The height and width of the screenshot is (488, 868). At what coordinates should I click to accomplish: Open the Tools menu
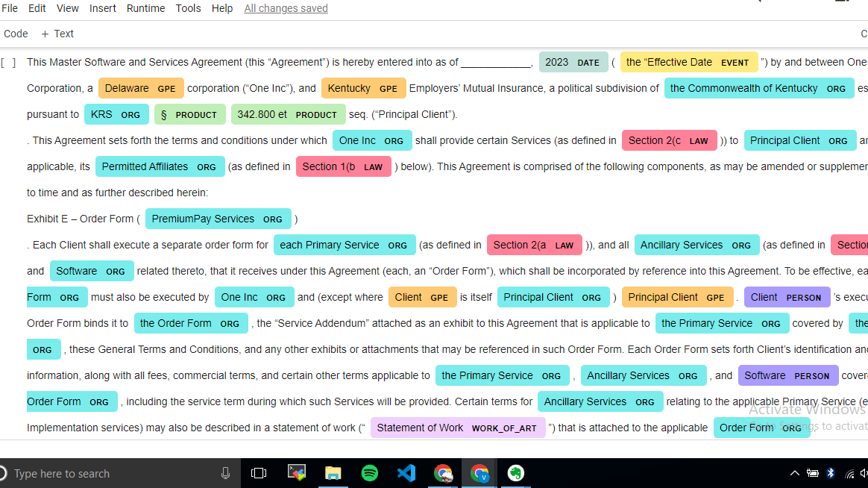pos(188,8)
